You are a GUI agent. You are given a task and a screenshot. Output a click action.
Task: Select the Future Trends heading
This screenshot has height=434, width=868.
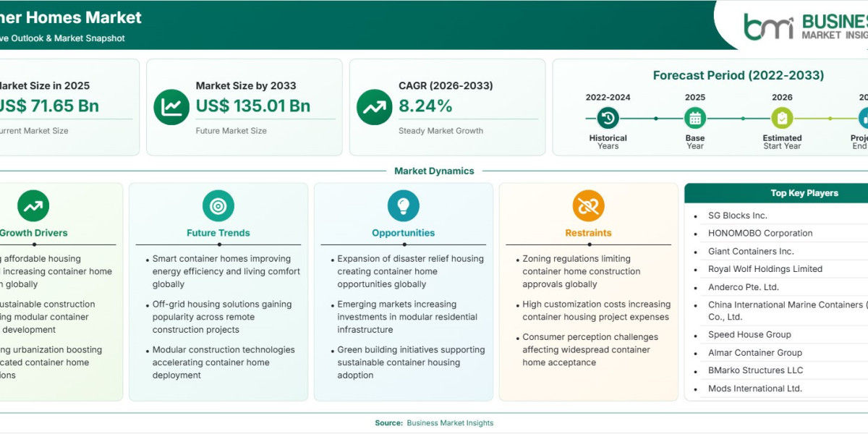coord(218,233)
